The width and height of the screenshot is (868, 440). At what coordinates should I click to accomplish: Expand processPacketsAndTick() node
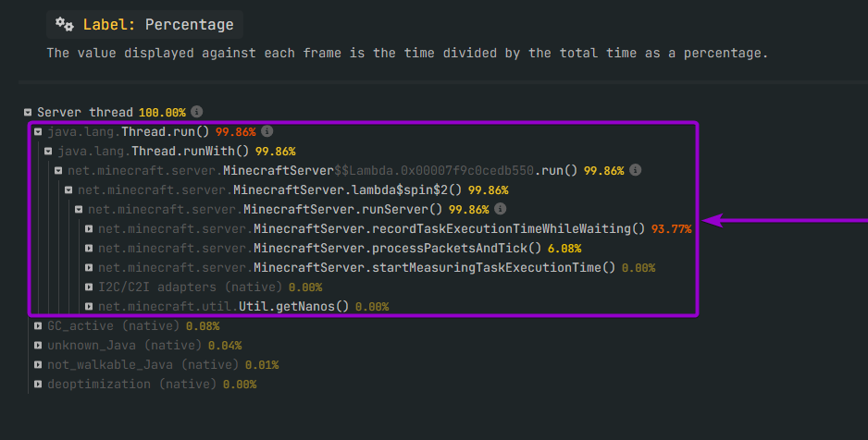[x=89, y=248]
